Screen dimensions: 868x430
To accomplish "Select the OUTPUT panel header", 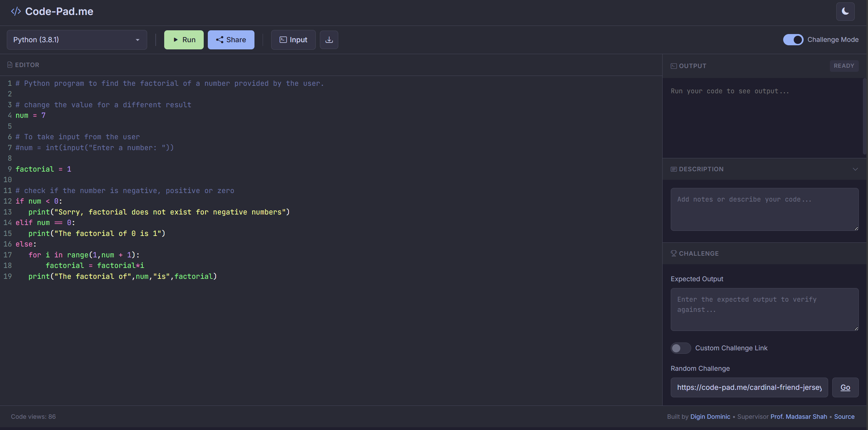I will tap(693, 65).
